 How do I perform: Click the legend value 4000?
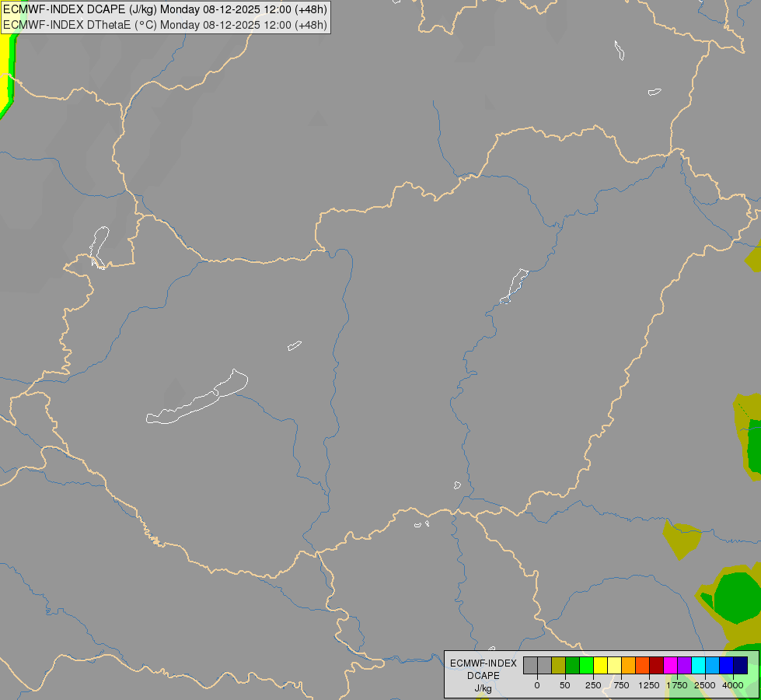[733, 685]
